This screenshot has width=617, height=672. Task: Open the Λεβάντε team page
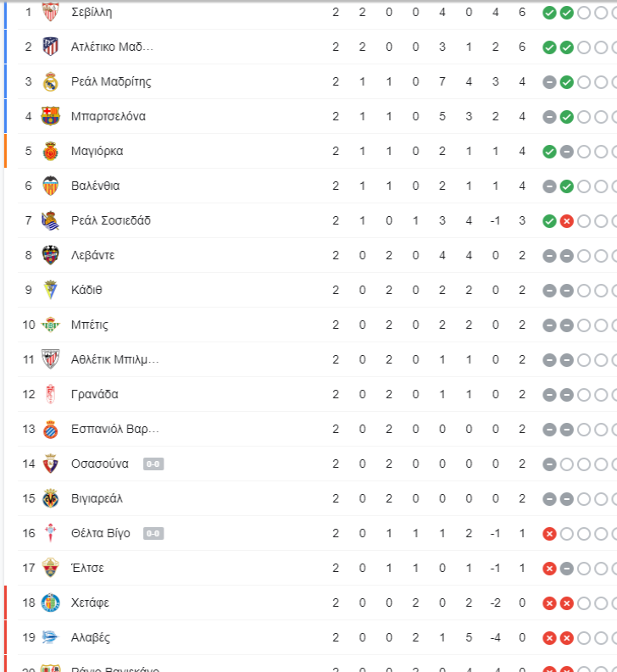[x=92, y=255]
